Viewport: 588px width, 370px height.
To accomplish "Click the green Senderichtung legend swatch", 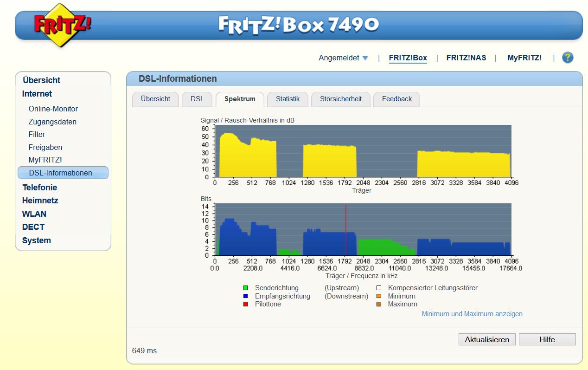I will (x=245, y=288).
